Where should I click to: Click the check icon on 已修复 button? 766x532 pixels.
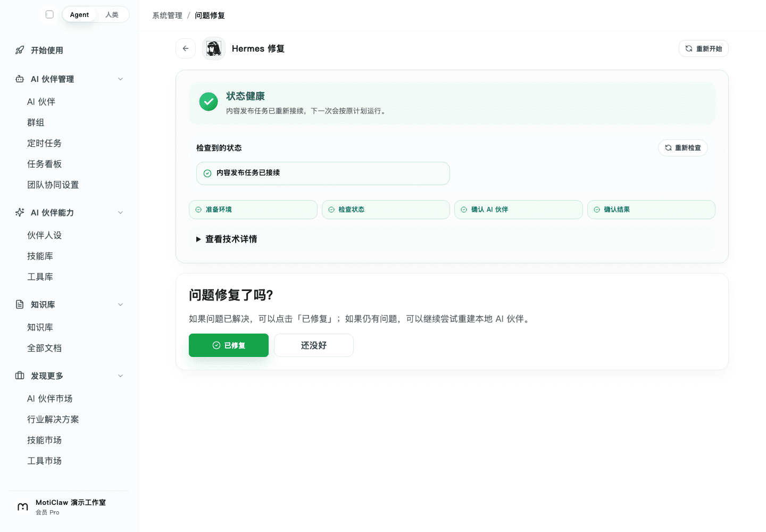[217, 345]
